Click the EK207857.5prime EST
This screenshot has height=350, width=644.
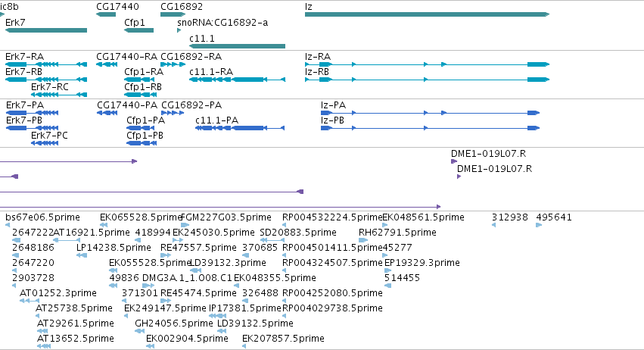click(244, 347)
